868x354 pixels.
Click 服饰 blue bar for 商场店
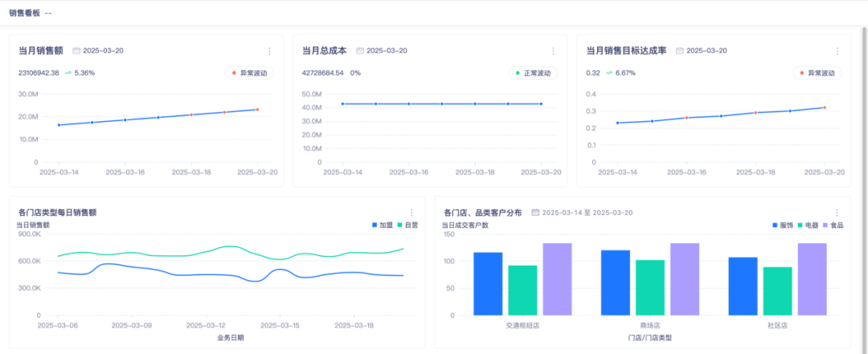coord(616,283)
